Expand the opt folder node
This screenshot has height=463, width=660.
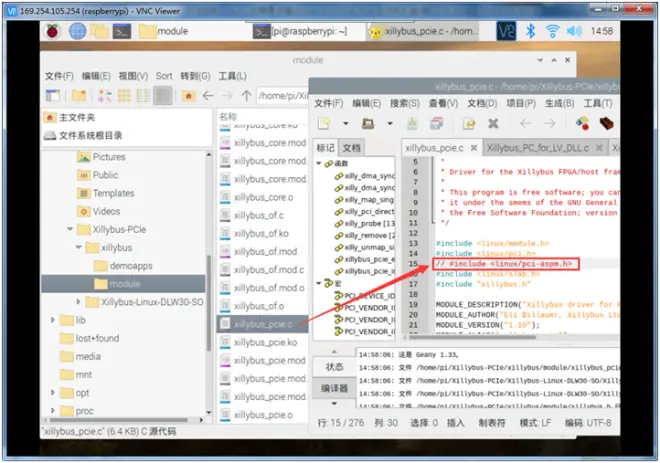click(53, 392)
